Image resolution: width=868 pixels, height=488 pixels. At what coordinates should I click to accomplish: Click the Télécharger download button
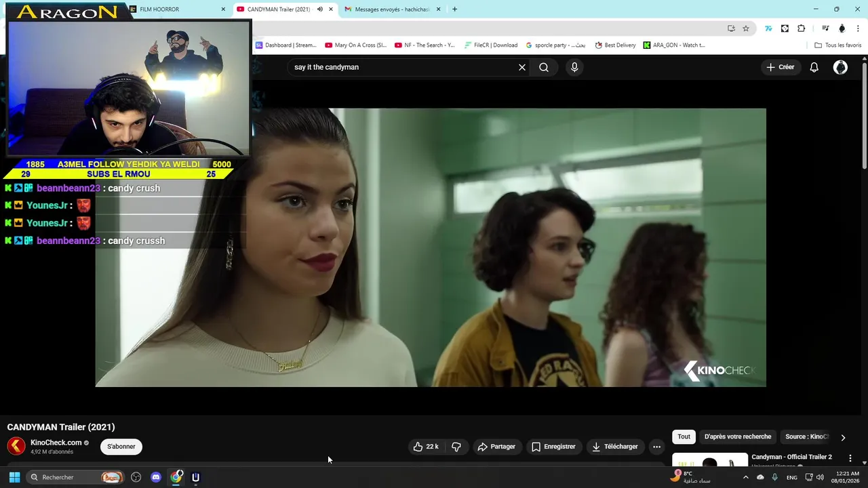(615, 447)
